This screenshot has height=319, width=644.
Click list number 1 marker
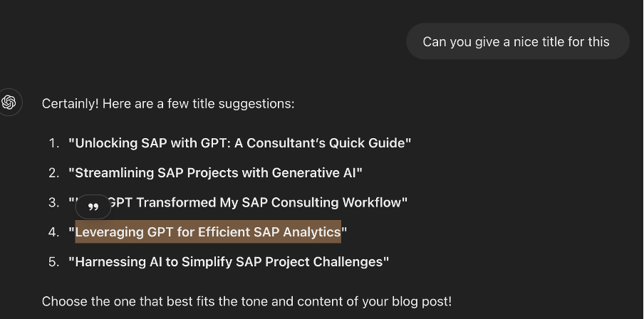pyautogui.click(x=54, y=143)
